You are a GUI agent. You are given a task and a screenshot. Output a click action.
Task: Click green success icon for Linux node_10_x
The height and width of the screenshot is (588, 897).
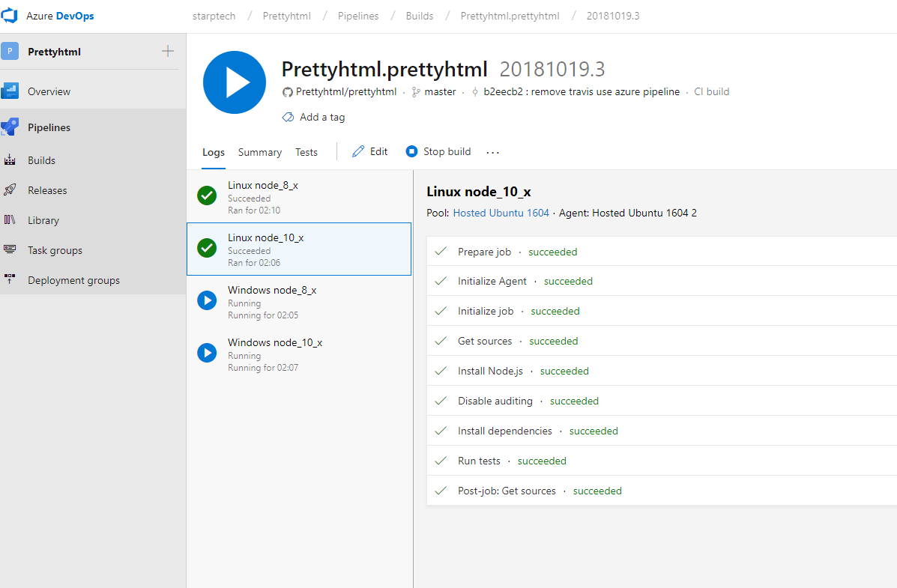click(207, 248)
